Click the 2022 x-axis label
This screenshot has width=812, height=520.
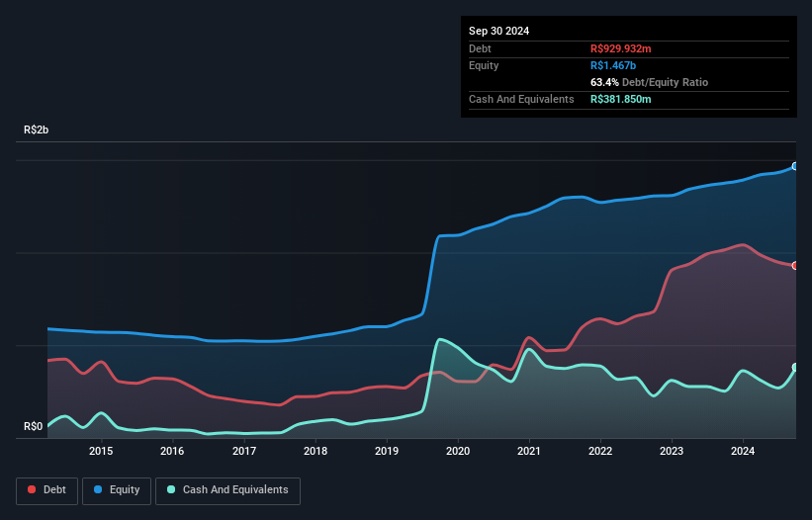click(x=600, y=451)
